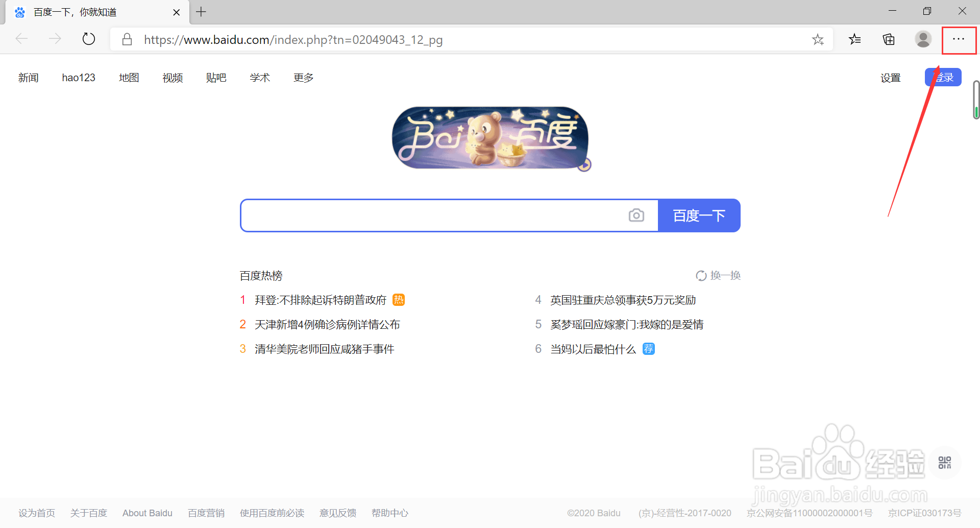Open the Edge settings and more menu
This screenshot has height=528, width=980.
pyautogui.click(x=959, y=39)
